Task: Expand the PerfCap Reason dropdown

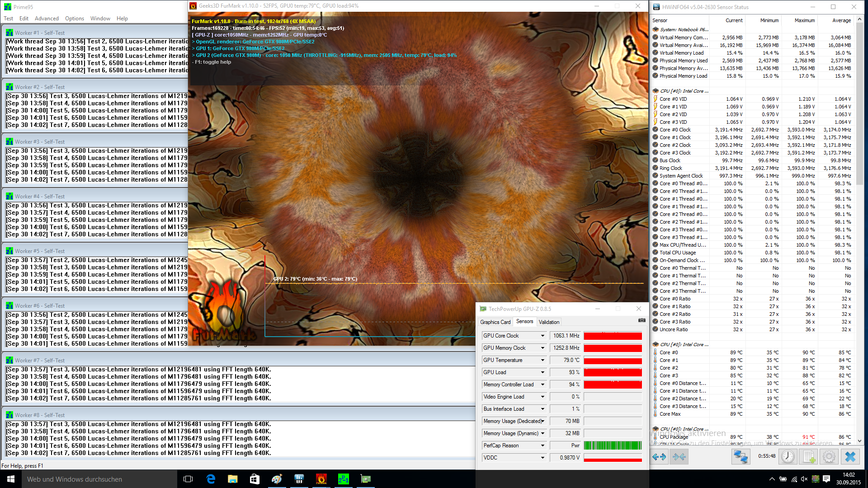Action: [x=542, y=446]
